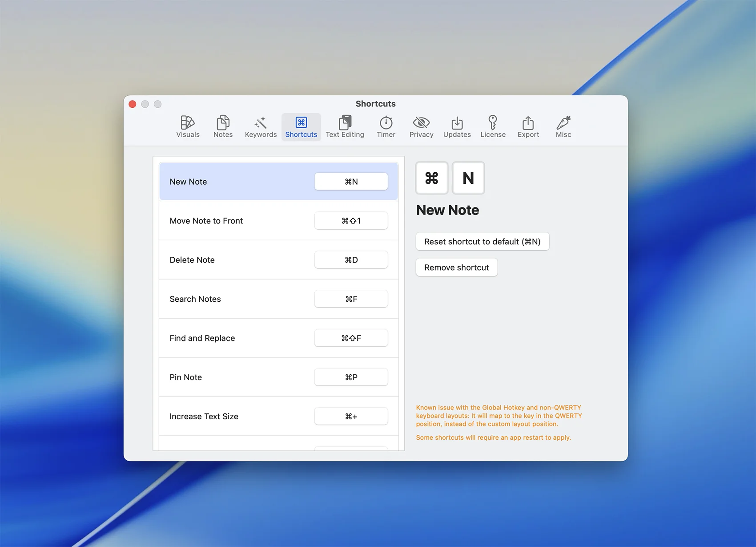Select the Text Editing toolbar icon
The height and width of the screenshot is (547, 756).
(x=345, y=127)
